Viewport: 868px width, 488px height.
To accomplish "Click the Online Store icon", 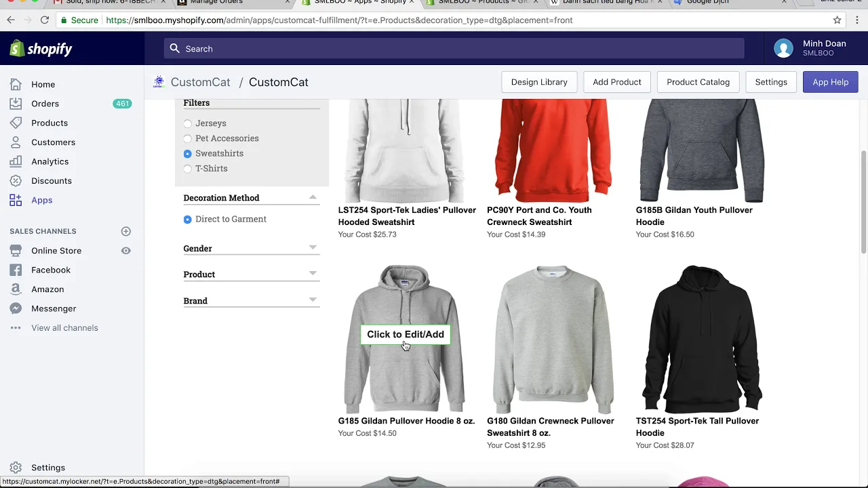I will [x=16, y=251].
